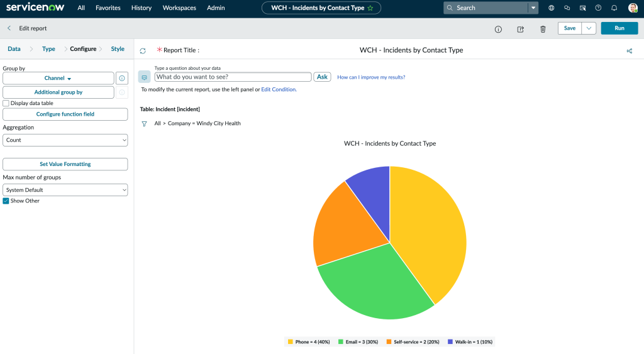644x354 pixels.
Task: Open the All menu
Action: [81, 8]
